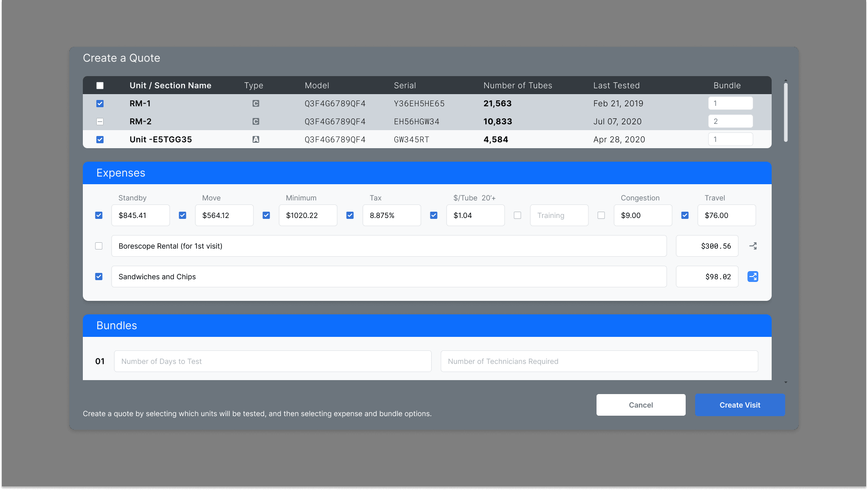Click the RM-1 unit name
The image size is (868, 490).
point(140,104)
